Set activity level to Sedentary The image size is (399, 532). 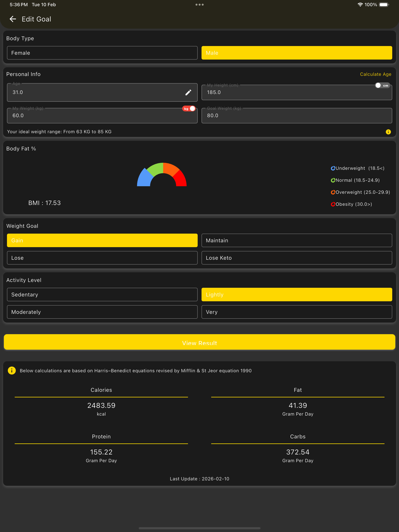(102, 295)
